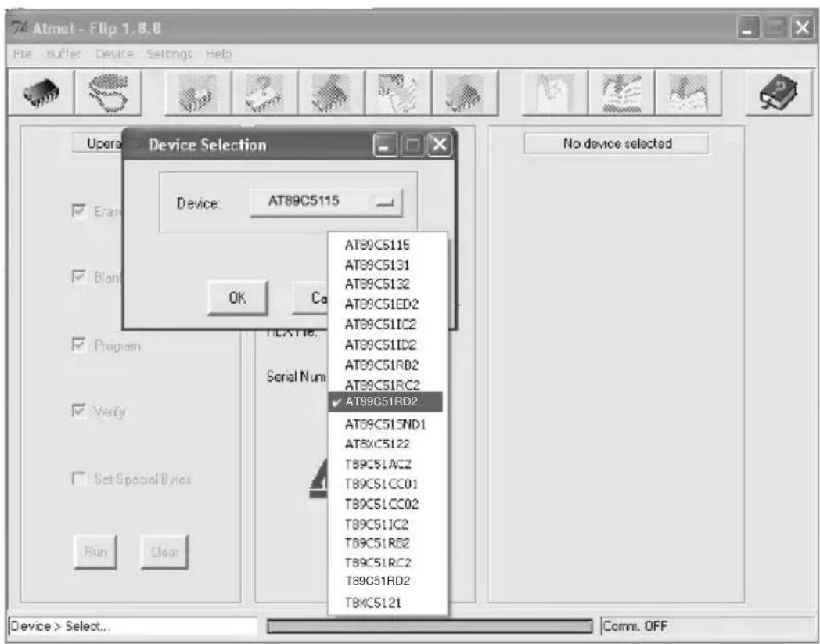Click the Comm. OFF status field
The image size is (820, 644).
click(x=706, y=626)
